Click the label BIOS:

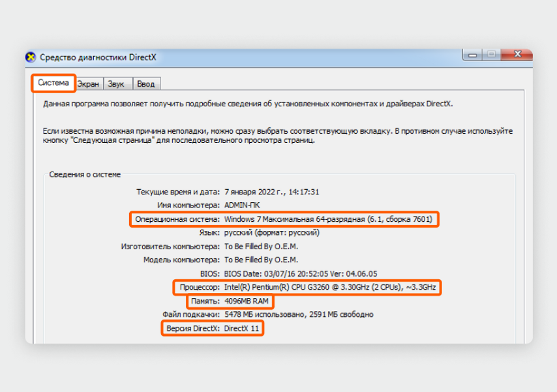(x=210, y=274)
